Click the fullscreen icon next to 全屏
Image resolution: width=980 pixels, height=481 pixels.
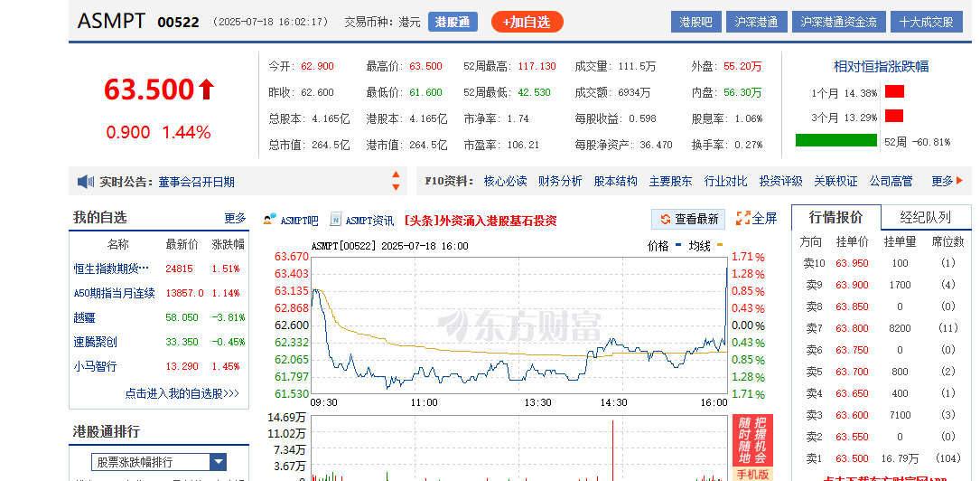click(742, 218)
